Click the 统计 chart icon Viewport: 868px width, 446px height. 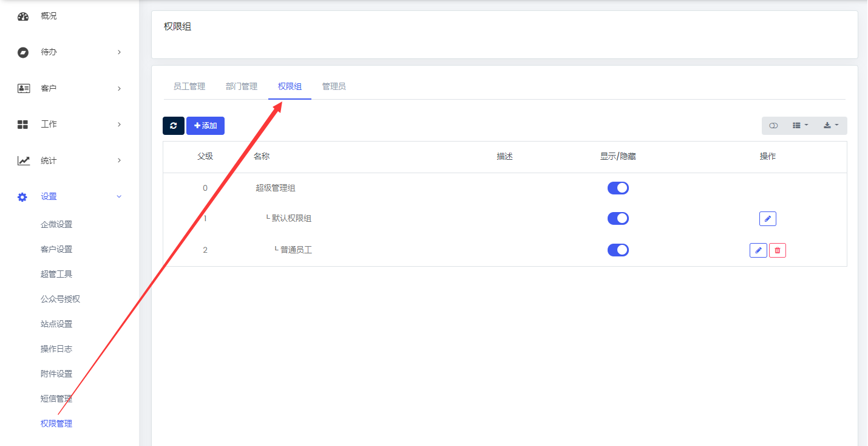click(x=23, y=160)
